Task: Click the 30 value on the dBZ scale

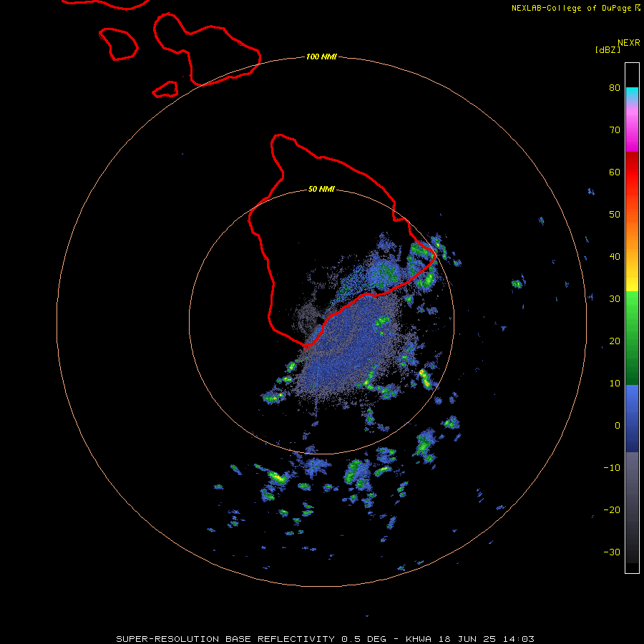Action: tap(615, 299)
